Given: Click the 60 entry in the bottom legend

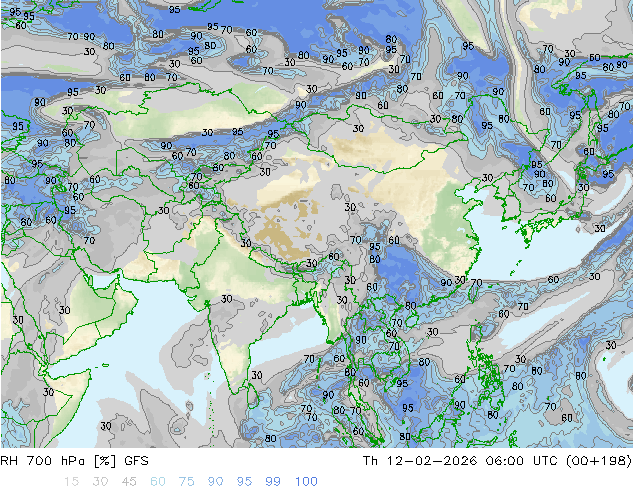Looking at the screenshot, I should [158, 482].
